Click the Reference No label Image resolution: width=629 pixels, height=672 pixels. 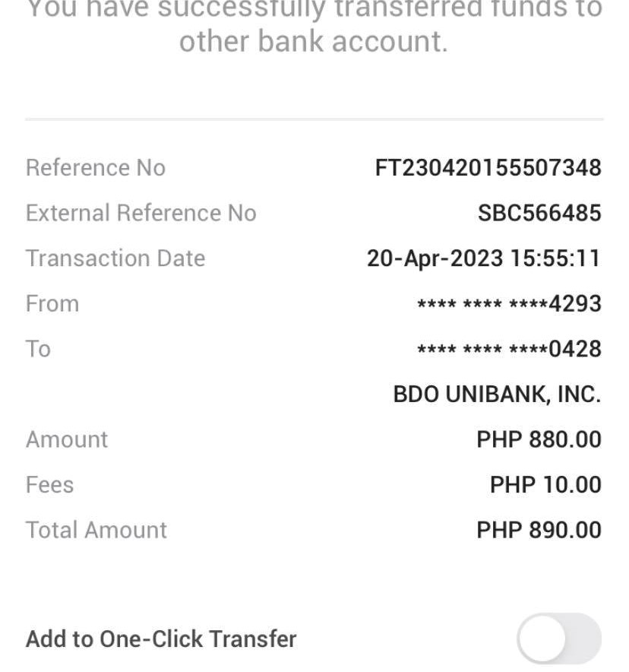(96, 167)
